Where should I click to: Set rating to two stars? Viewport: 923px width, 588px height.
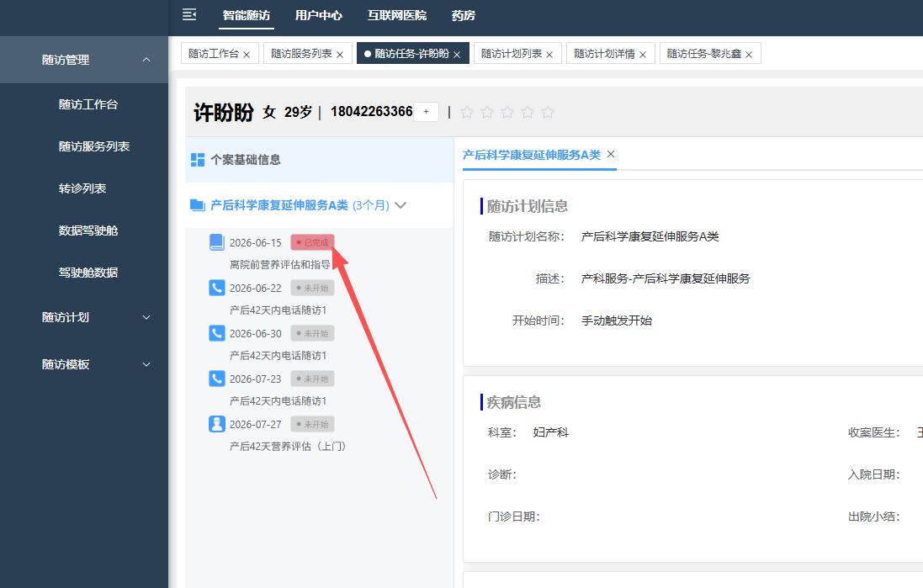click(487, 112)
